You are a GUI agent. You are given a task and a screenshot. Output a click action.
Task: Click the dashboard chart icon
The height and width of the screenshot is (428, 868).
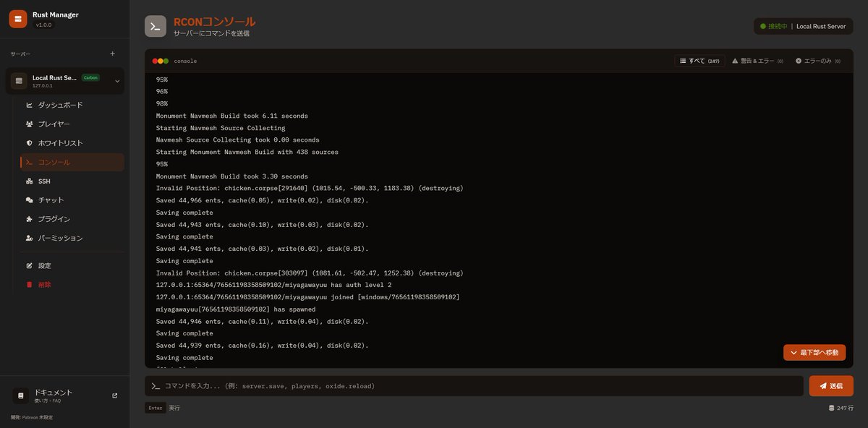click(x=30, y=105)
